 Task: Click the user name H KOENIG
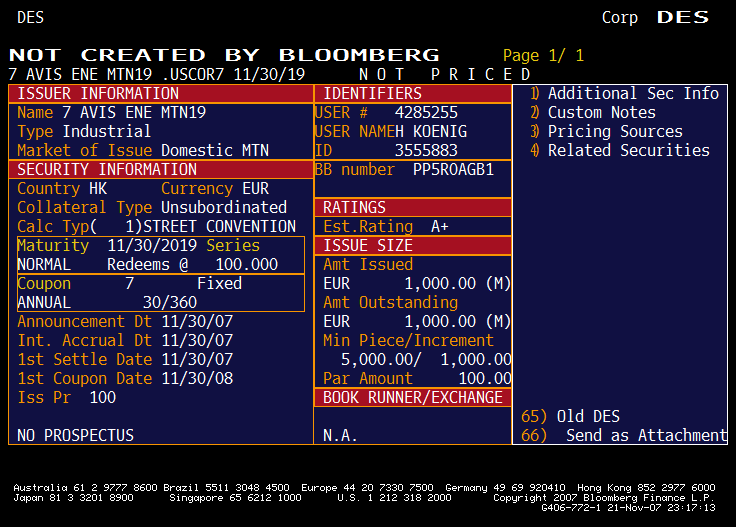[431, 131]
